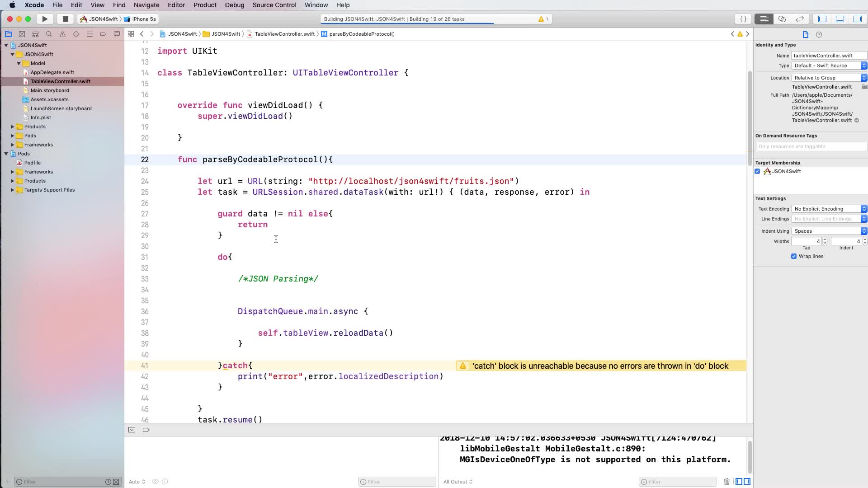Toggle the Wrap lines checkbox
Viewport: 868px width, 488px height.
click(793, 256)
